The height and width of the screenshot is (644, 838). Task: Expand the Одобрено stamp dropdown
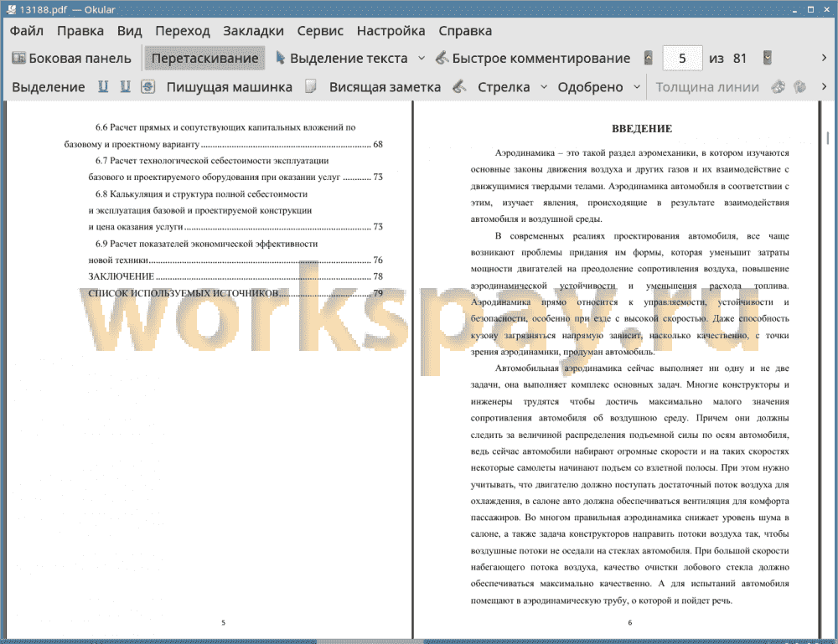coord(637,86)
